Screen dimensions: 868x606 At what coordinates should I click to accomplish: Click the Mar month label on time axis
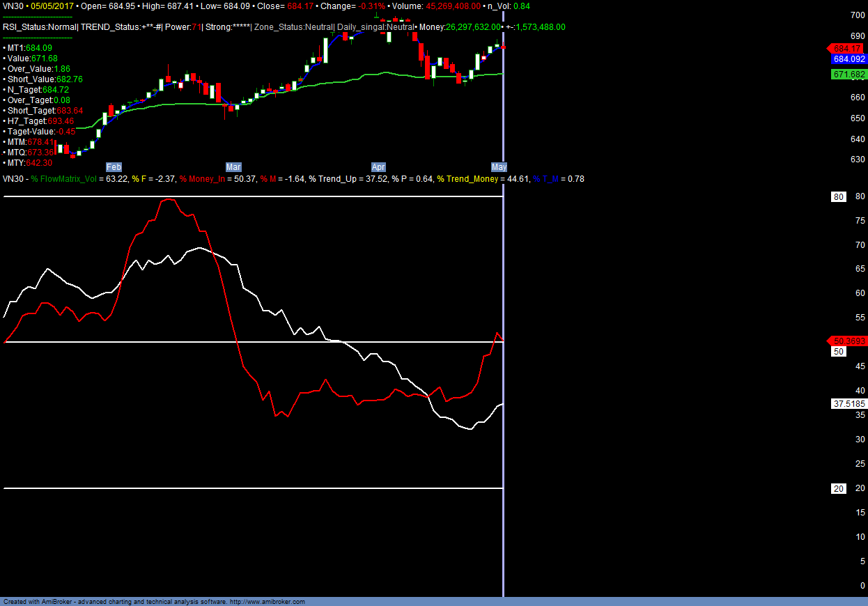point(233,167)
